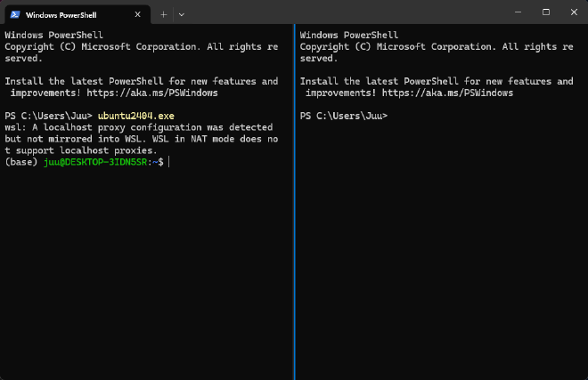Image resolution: width=588 pixels, height=380 pixels.
Task: Open the aka.ms/PSWindows link in right pane
Action: click(x=447, y=93)
